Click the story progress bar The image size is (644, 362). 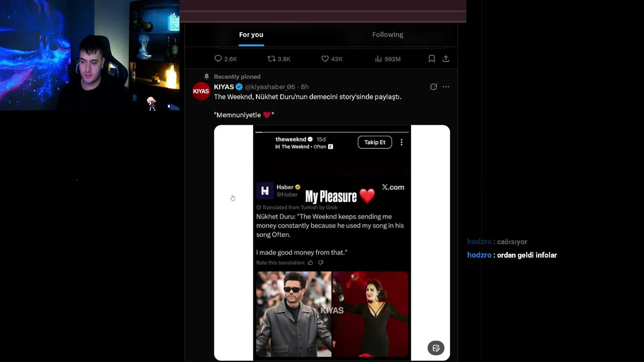[x=332, y=132]
